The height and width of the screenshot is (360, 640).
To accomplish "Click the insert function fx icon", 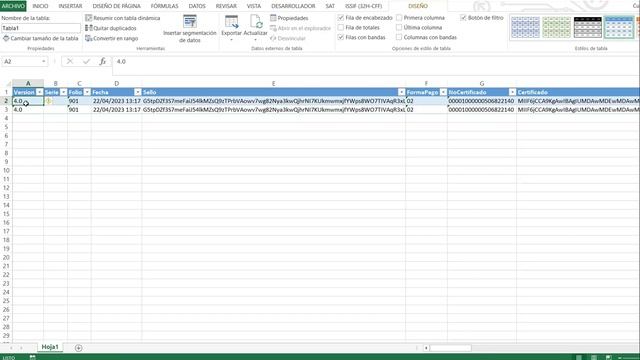I will pyautogui.click(x=102, y=61).
